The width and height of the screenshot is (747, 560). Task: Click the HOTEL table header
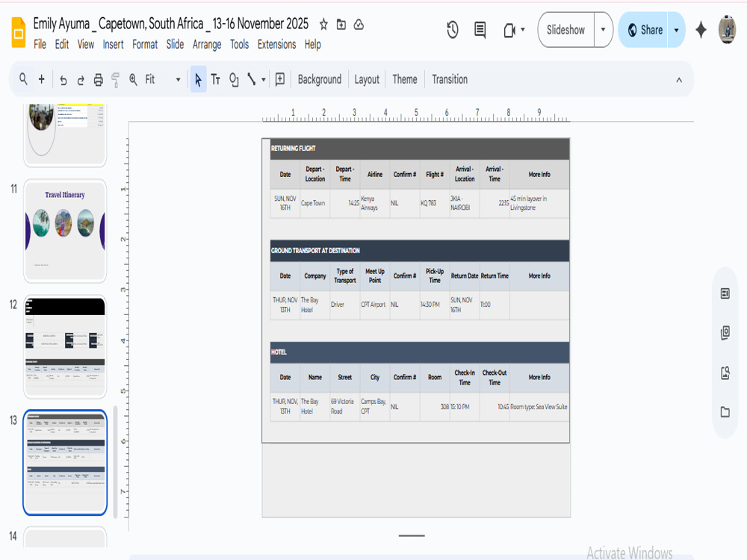420,352
